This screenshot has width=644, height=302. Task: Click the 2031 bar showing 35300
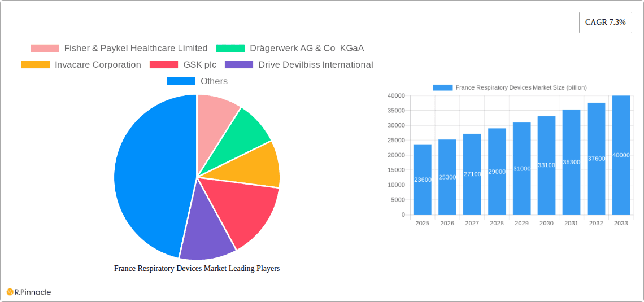(x=571, y=162)
